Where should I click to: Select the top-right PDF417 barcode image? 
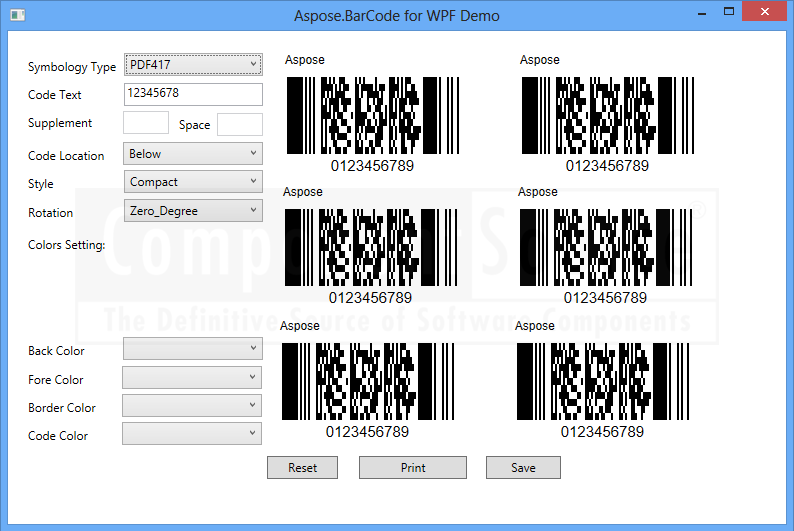click(x=608, y=115)
